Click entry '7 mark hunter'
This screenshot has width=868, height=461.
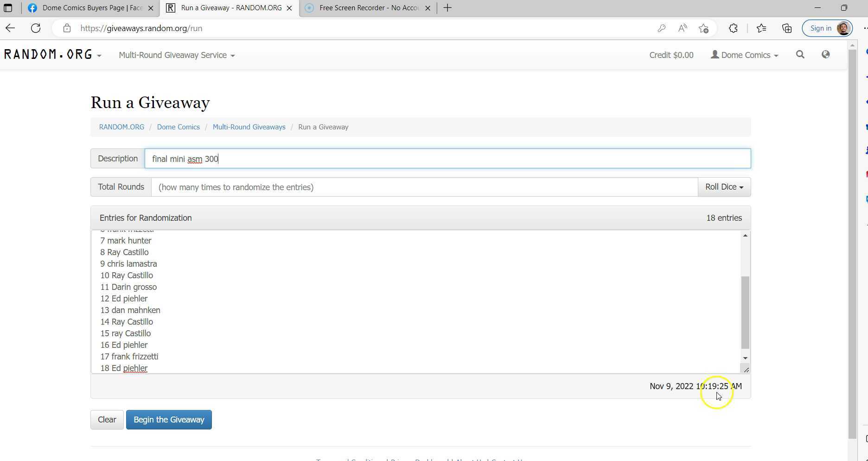click(x=126, y=241)
